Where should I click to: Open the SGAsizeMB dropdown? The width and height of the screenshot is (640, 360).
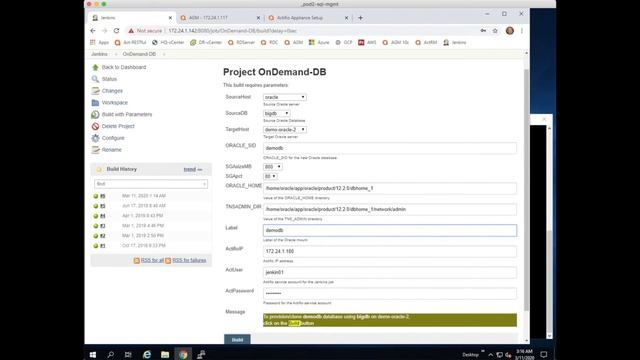273,167
